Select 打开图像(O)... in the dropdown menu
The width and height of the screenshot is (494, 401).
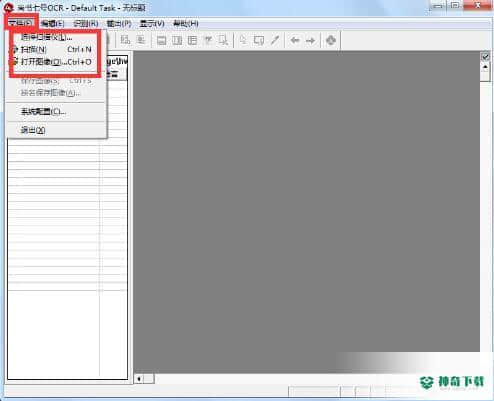pyautogui.click(x=55, y=62)
